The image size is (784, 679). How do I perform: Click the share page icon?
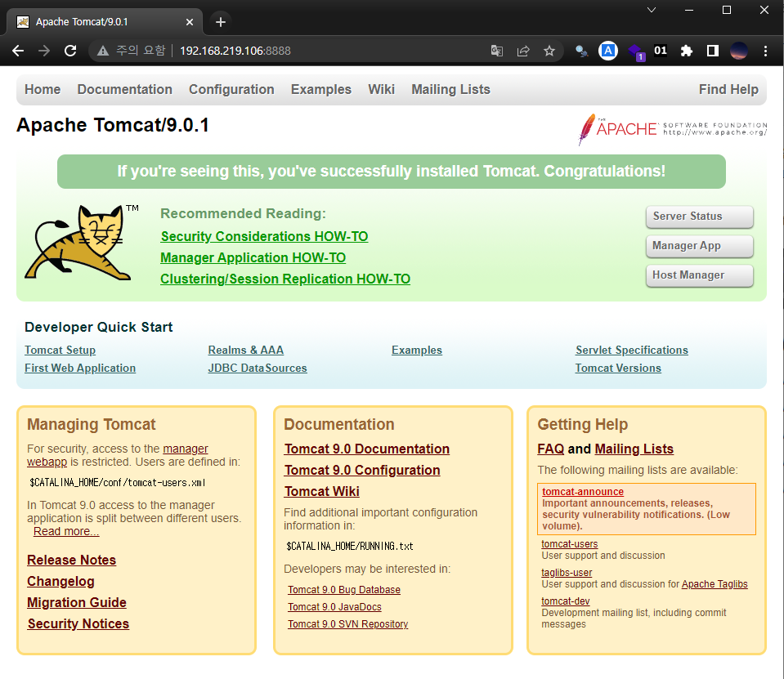point(523,51)
